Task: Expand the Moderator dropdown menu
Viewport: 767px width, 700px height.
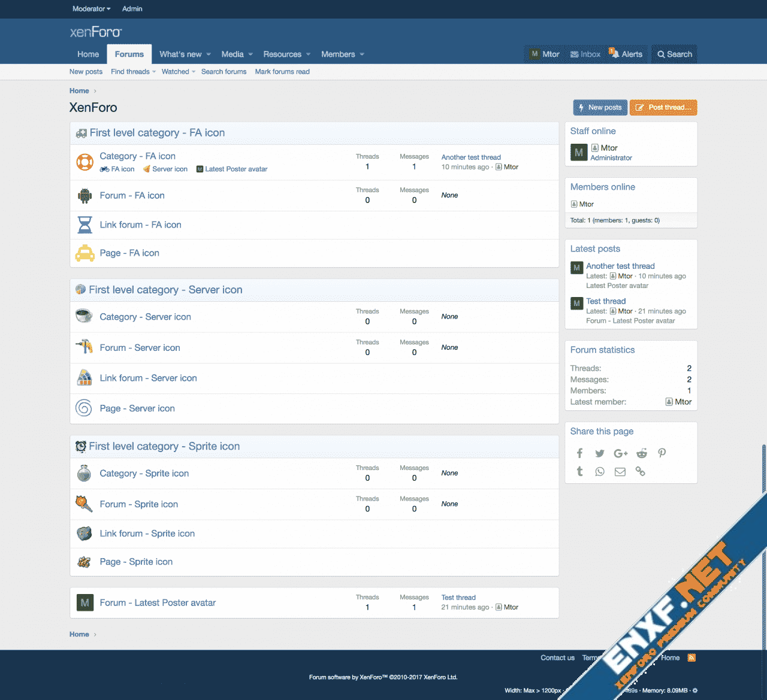Action: (x=91, y=9)
